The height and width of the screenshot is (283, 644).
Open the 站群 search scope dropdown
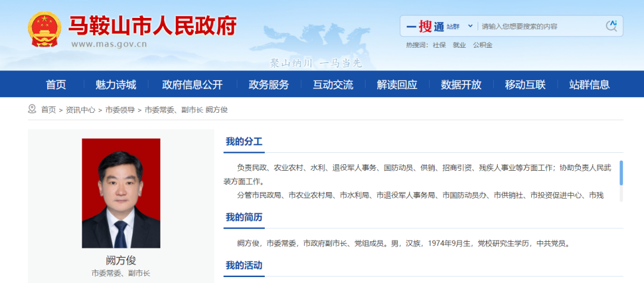coord(460,27)
